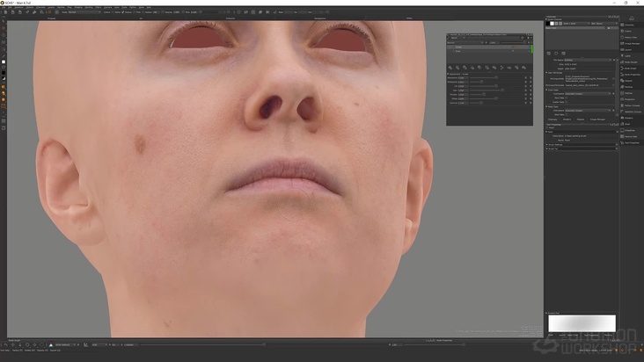Click the first icon under the channel list
The width and height of the screenshot is (644, 362).
(549, 54)
